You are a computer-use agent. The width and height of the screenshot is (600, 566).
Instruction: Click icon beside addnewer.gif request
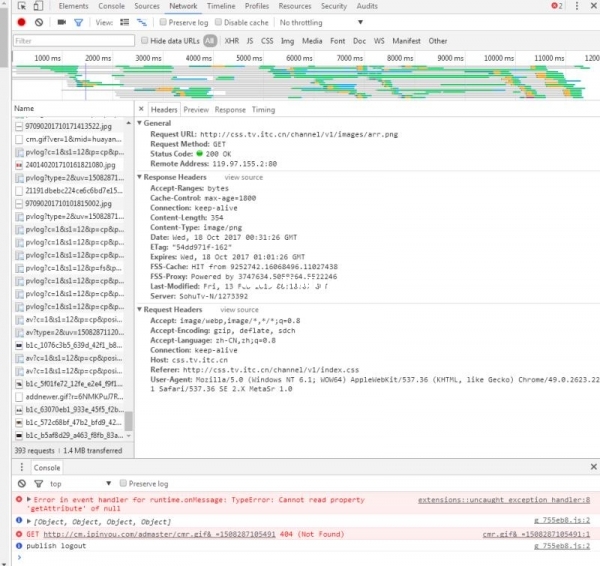pyautogui.click(x=19, y=397)
